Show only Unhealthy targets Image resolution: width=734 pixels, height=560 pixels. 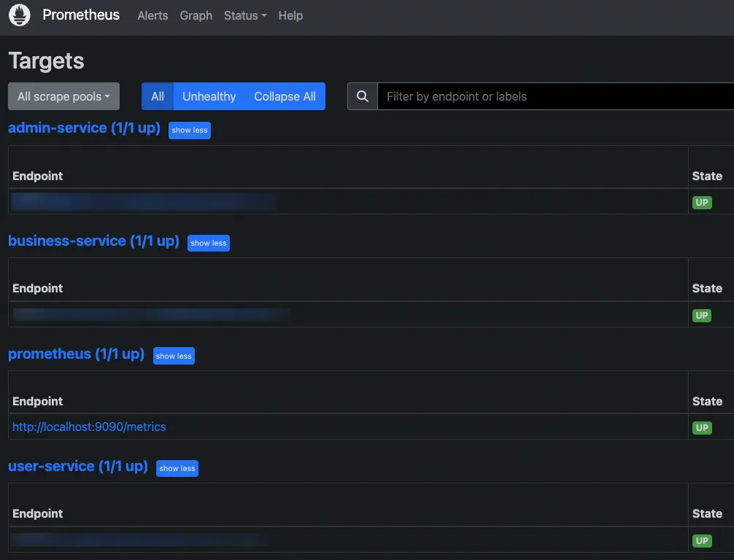pos(209,96)
